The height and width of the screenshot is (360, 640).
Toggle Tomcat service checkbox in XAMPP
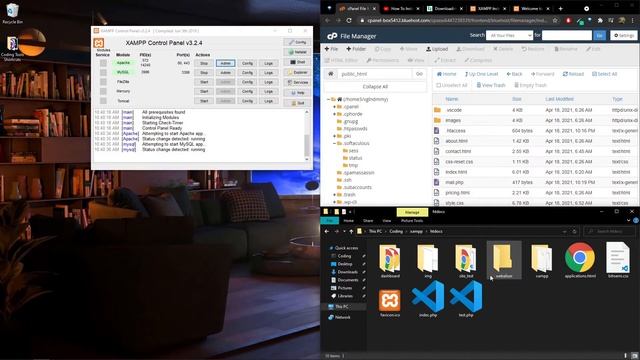coord(103,101)
